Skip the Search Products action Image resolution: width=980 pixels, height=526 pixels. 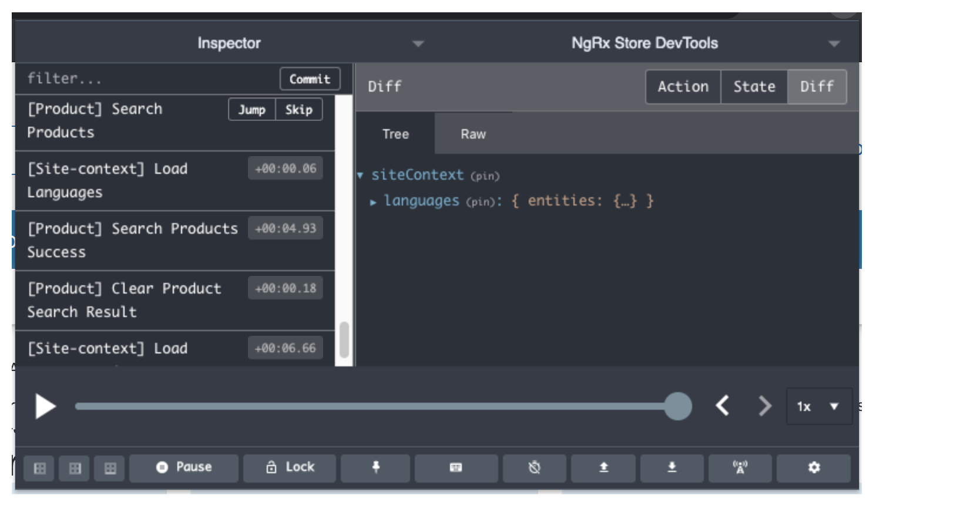pos(299,109)
